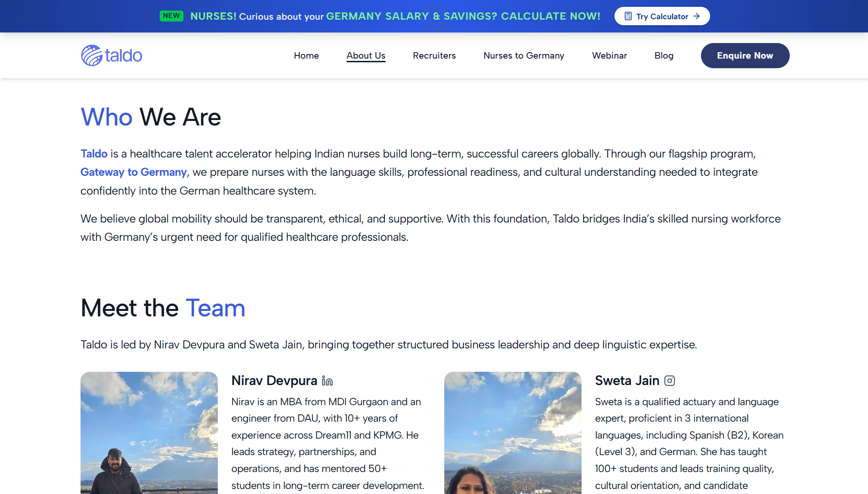Click the Try Calculator button
Image resolution: width=868 pixels, height=494 pixels.
pyautogui.click(x=662, y=16)
